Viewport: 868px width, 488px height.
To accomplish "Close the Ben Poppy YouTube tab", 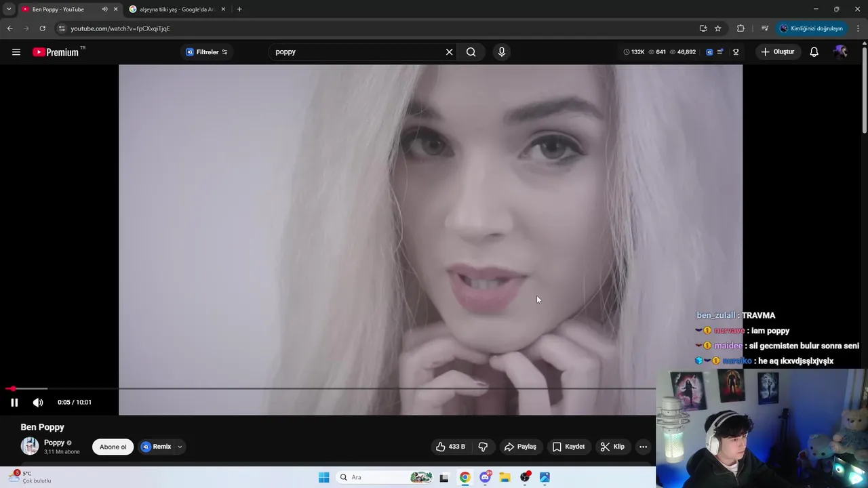I will 115,9.
